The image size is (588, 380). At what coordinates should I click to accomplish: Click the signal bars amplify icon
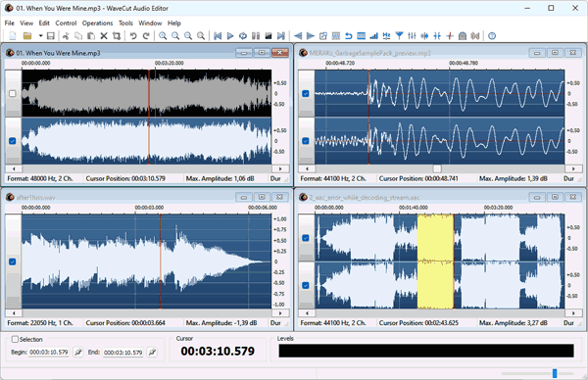tap(374, 36)
